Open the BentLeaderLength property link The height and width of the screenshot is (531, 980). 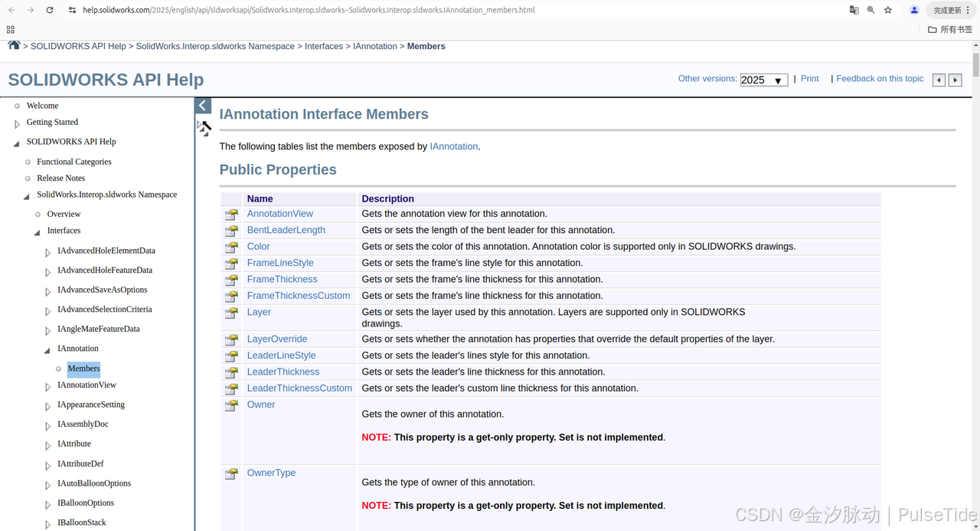point(286,230)
